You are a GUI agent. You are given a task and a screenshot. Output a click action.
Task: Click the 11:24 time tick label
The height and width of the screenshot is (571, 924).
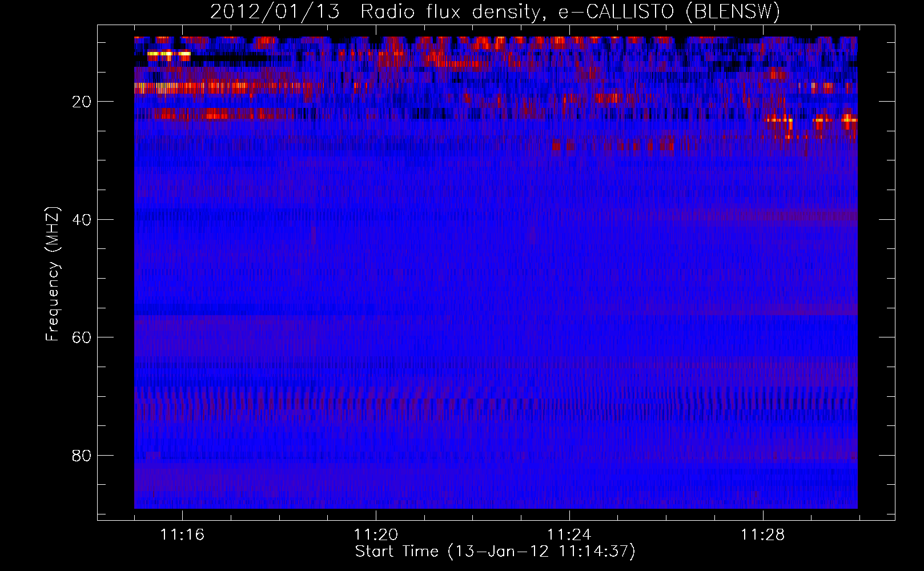pyautogui.click(x=569, y=535)
